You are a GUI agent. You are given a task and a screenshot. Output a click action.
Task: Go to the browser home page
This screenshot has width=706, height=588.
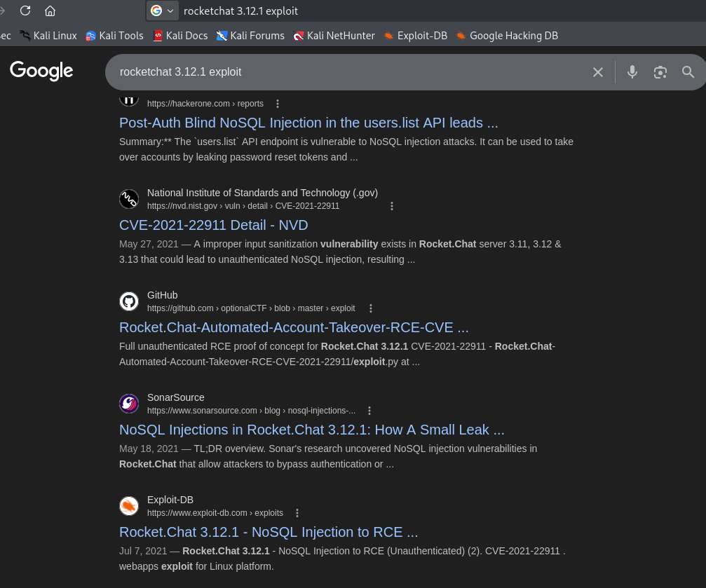tap(50, 11)
